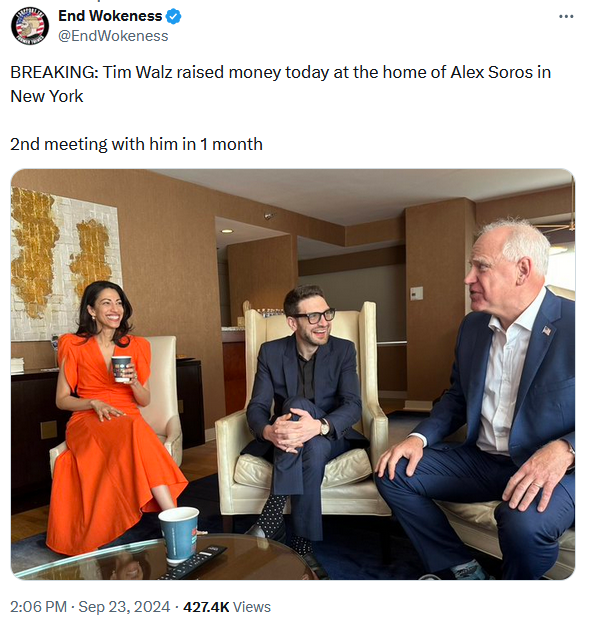The width and height of the screenshot is (589, 633).
Task: Click the End Wokeness display name
Action: tap(110, 16)
